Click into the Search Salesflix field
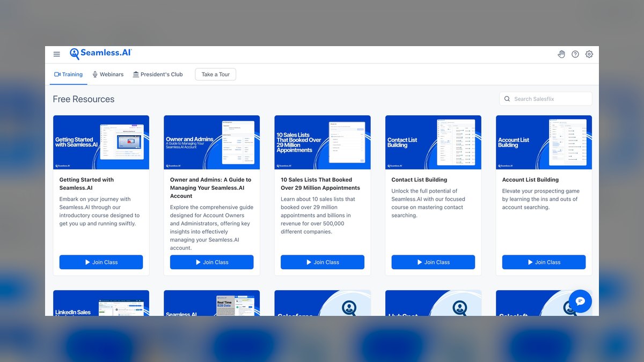This screenshot has height=362, width=644. click(546, 99)
